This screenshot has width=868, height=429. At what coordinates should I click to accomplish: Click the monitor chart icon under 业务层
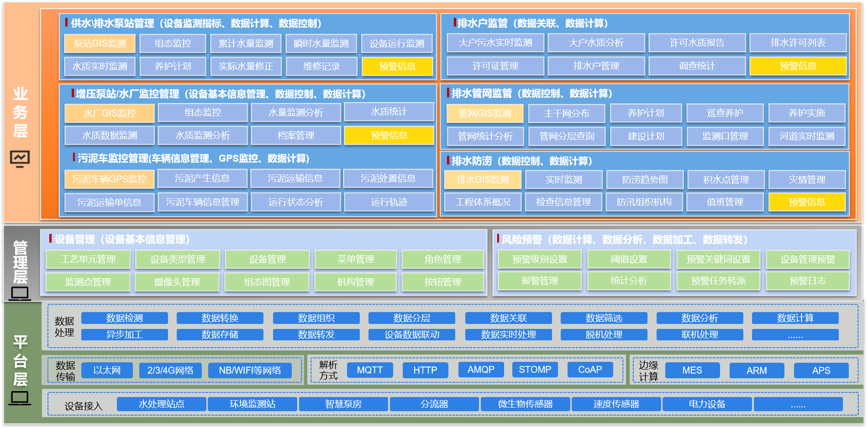coord(20,159)
